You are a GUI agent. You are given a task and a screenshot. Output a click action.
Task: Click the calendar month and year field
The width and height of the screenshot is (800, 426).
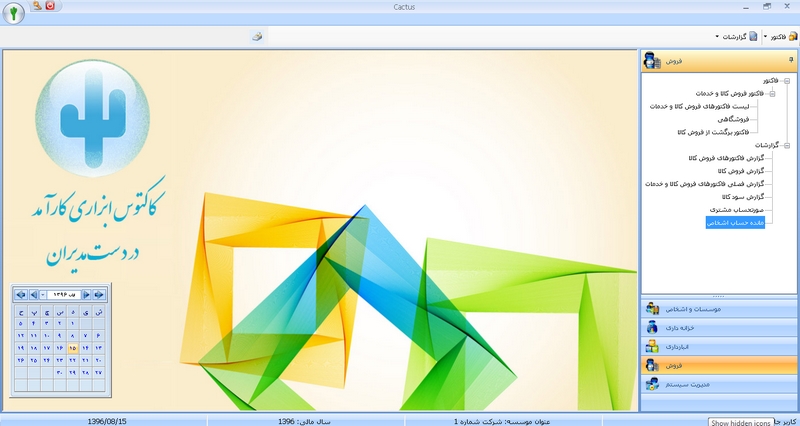coord(64,294)
